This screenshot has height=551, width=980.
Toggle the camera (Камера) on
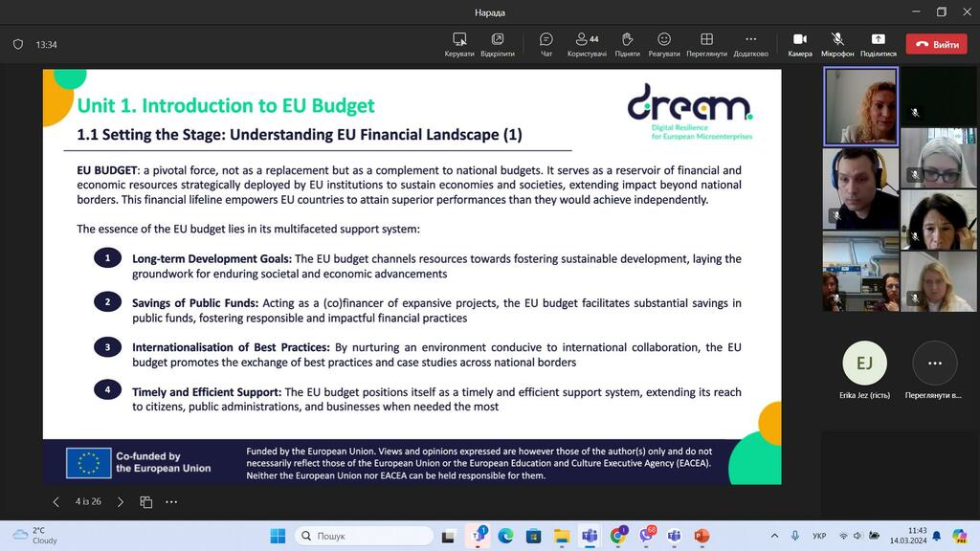(x=800, y=44)
